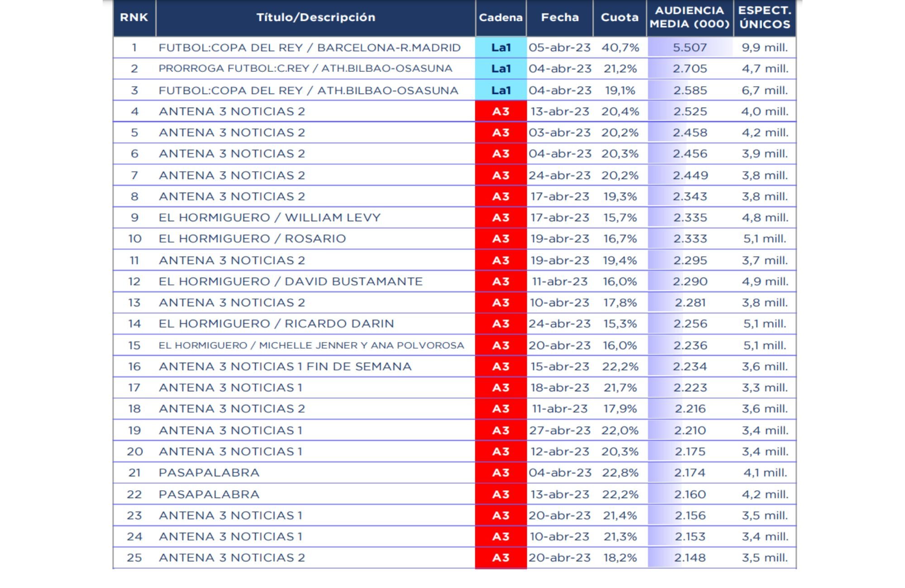Viewport: 905px width, 588px height.
Task: Click the Fecha column header
Action: (x=560, y=18)
